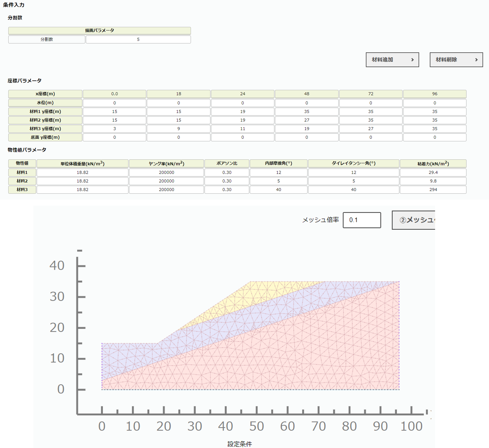Select x座標 header cell showing 72
489x448 pixels.
tap(371, 94)
